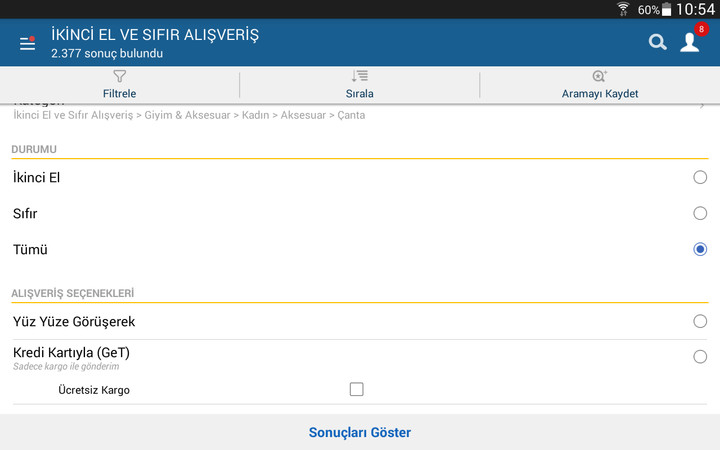The image size is (720, 450).
Task: Tap the Aramayı Kaydet label
Action: [600, 93]
